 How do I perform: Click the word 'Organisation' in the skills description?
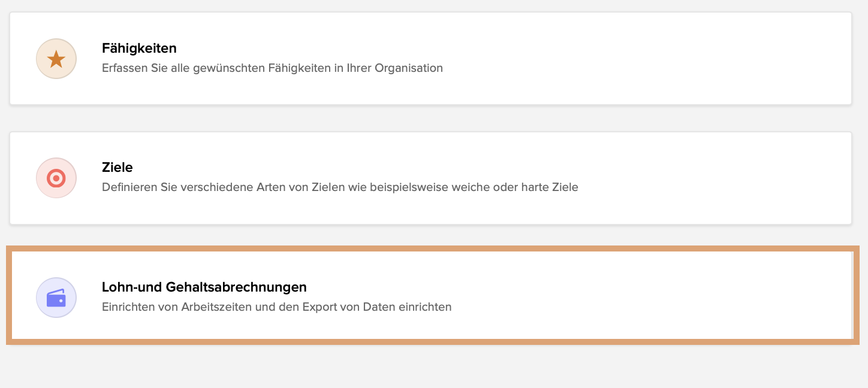point(408,68)
